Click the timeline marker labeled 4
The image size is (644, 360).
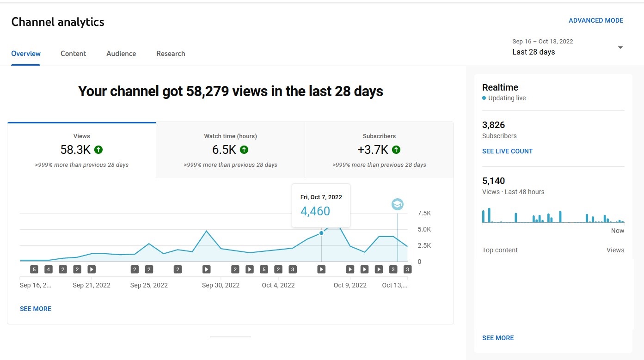(49, 269)
